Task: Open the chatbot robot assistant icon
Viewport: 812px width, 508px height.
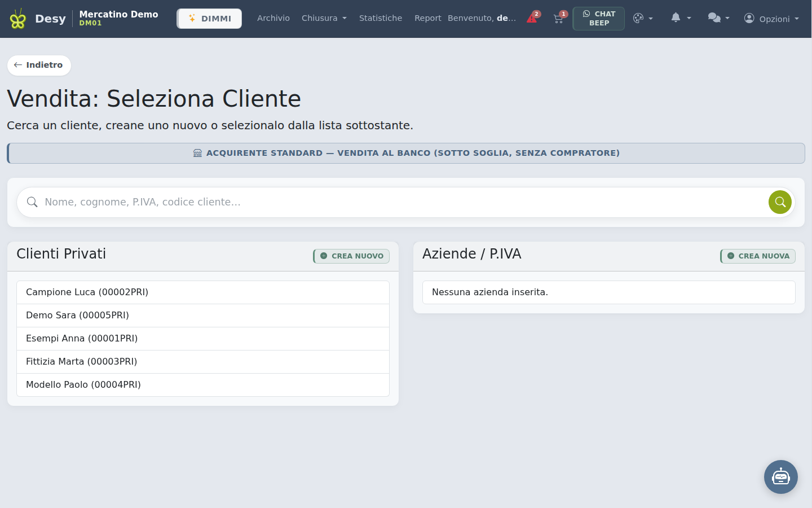Action: 781,477
